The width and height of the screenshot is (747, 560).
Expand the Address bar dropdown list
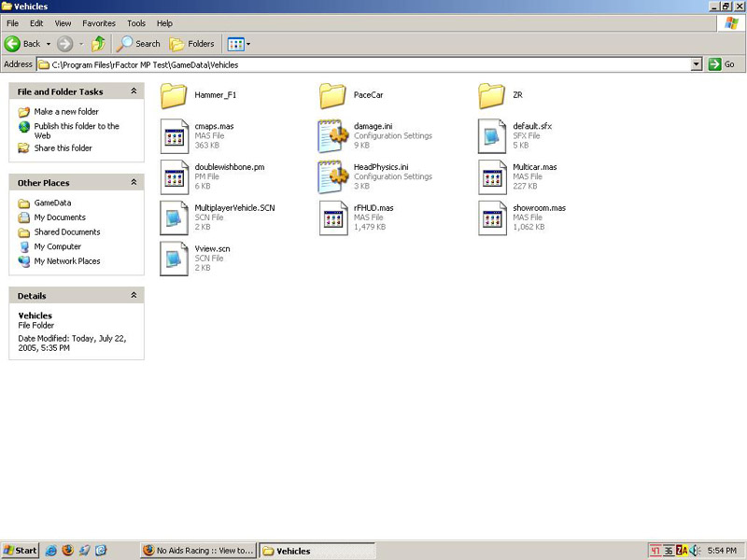(697, 64)
